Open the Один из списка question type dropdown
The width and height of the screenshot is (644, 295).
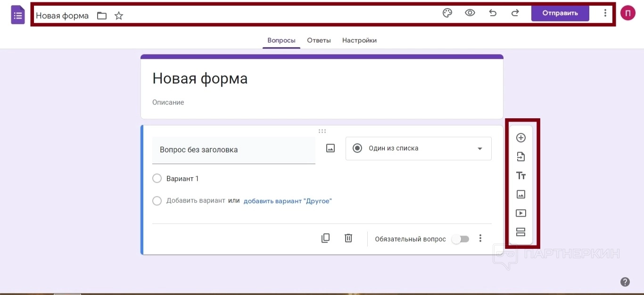[x=418, y=148]
